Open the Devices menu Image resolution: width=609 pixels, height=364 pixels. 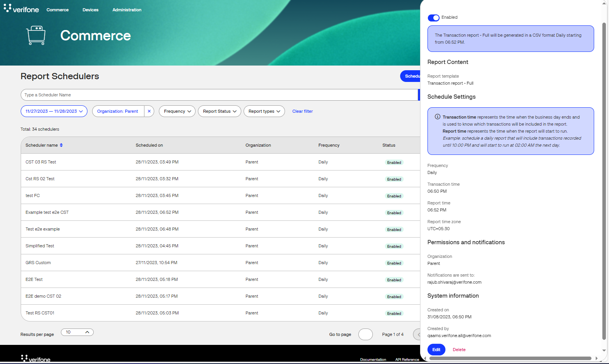pos(90,10)
